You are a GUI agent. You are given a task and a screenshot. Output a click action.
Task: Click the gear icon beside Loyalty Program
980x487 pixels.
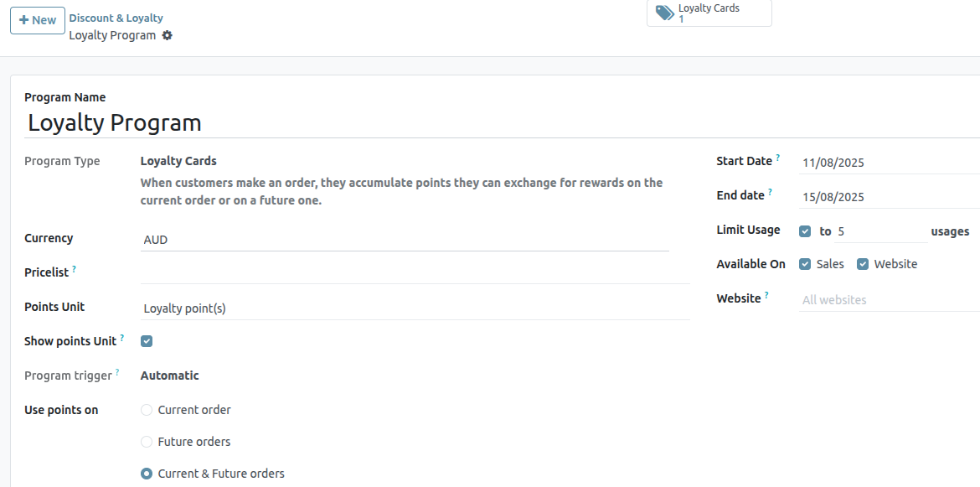pyautogui.click(x=168, y=35)
